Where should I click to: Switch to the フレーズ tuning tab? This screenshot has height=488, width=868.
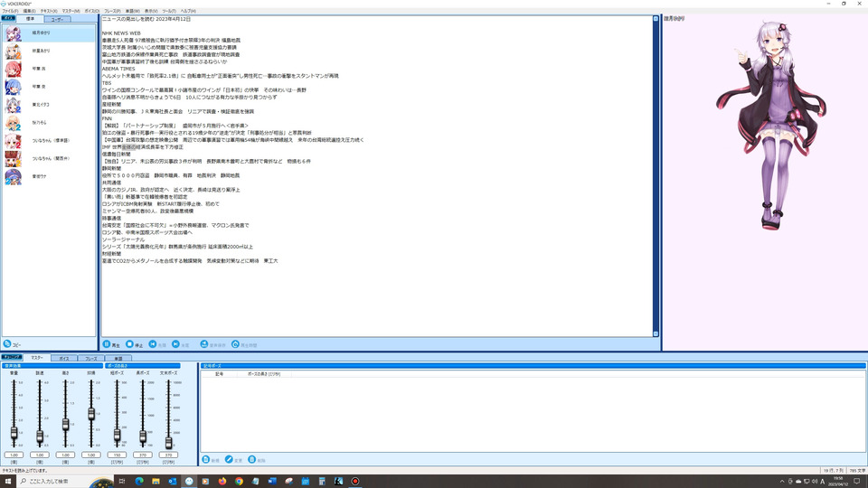tap(91, 359)
